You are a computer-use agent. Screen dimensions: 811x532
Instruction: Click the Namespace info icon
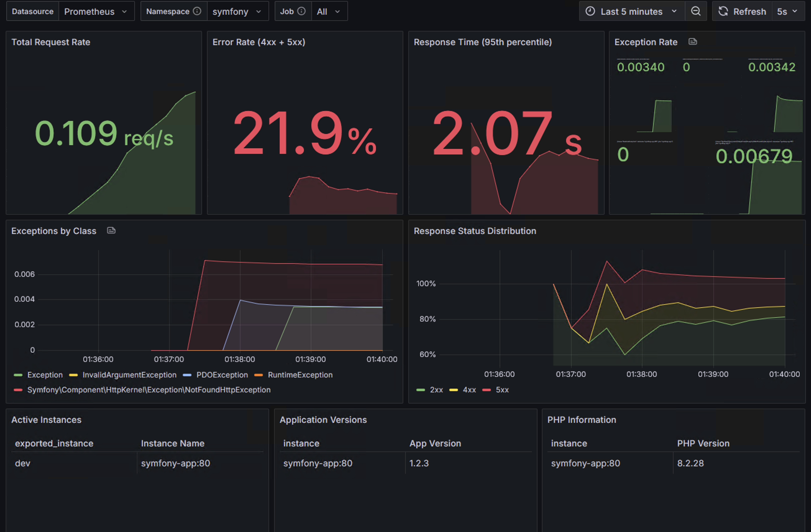point(197,11)
